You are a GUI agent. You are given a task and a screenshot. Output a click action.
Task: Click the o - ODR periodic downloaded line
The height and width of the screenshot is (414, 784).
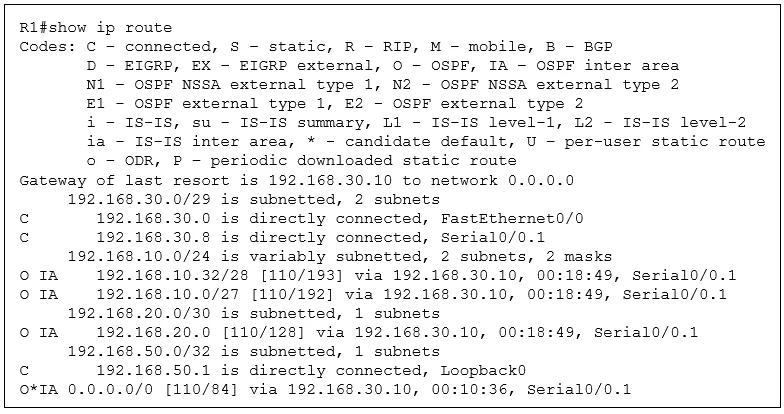302,160
